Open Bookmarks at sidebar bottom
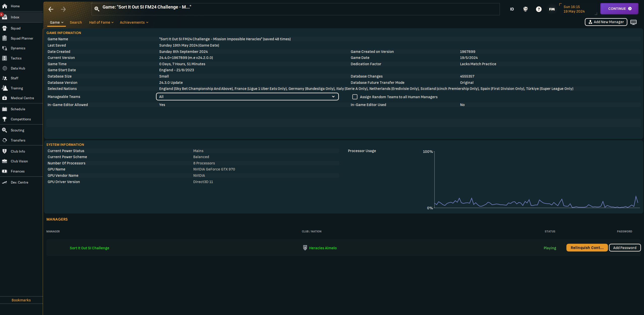 21,300
